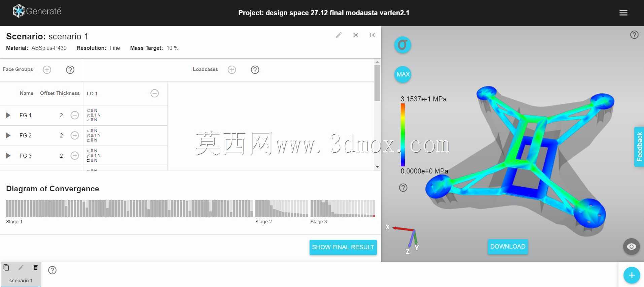
Task: Open help for the stress legend
Action: [x=403, y=188]
